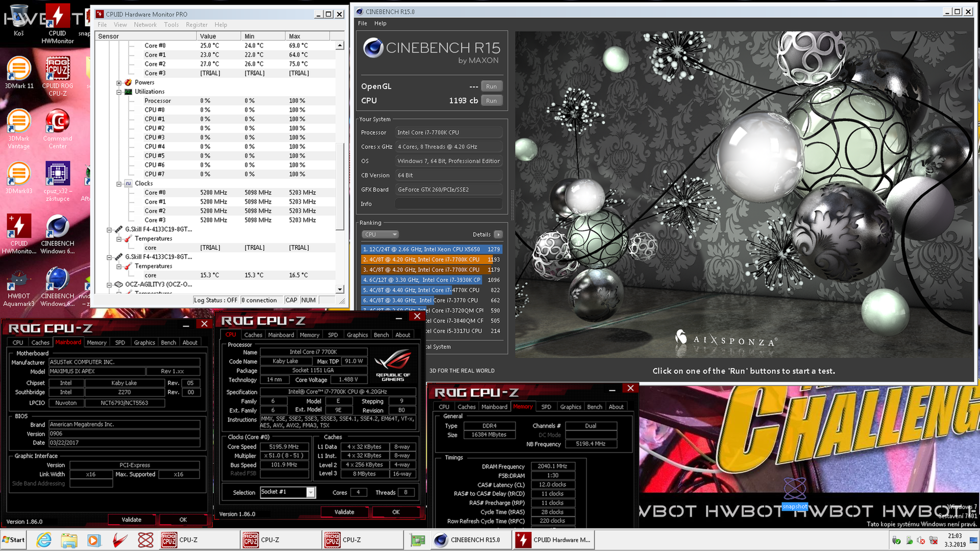Collapse second G.Skill F4-4133C19 memory node

pos(109,257)
